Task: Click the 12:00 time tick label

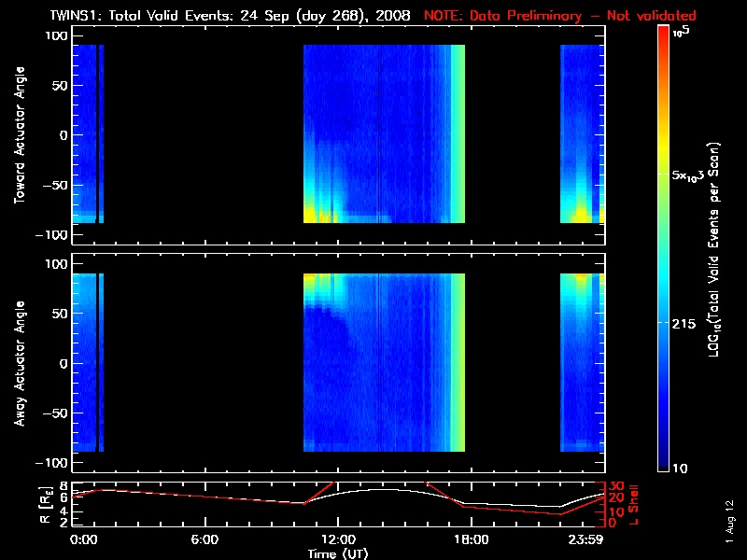Action: [x=337, y=539]
